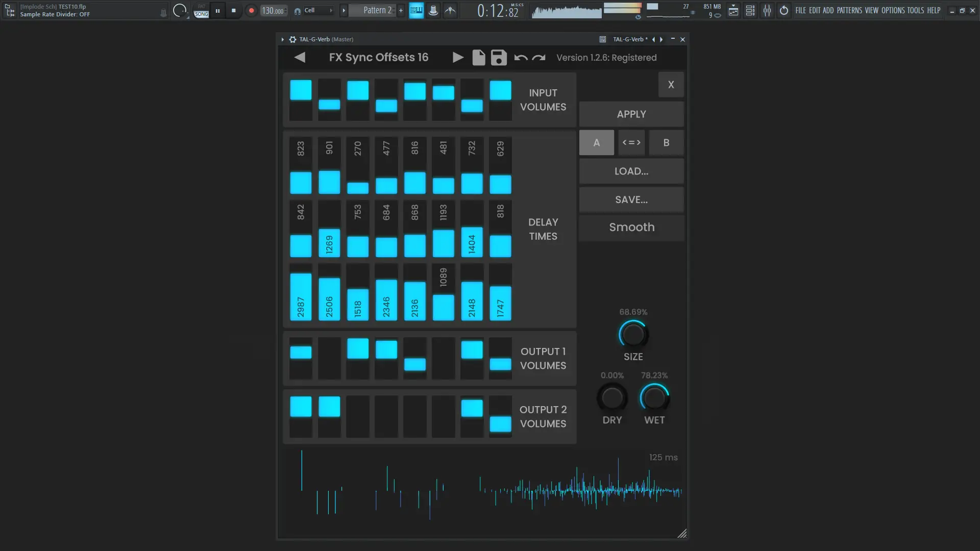Toggle PAT/SONG mode switch
Viewport: 980px width, 551px height.
(x=201, y=11)
